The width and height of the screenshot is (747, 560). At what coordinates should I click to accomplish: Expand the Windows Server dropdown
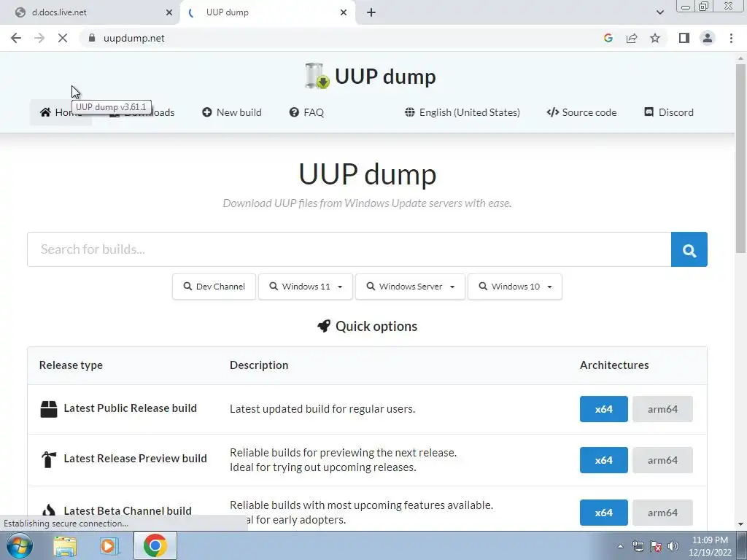(x=410, y=287)
